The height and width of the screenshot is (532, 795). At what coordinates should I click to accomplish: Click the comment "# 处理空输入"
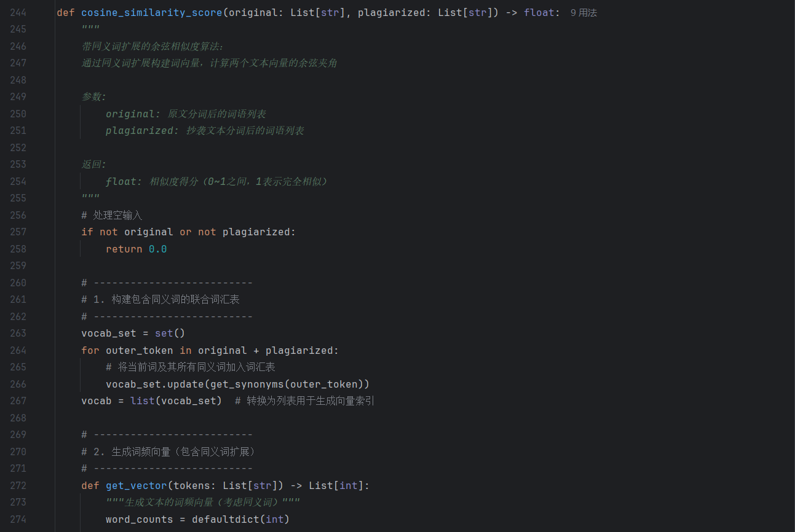pos(112,215)
